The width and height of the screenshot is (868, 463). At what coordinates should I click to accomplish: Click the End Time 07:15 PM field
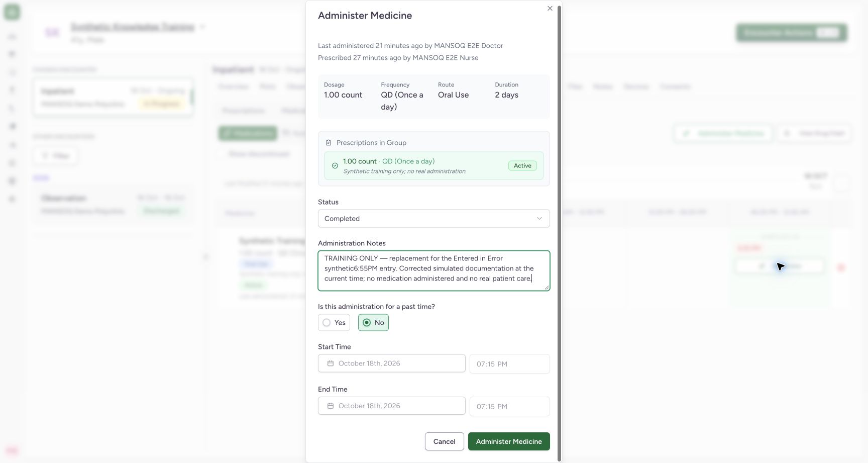click(510, 407)
